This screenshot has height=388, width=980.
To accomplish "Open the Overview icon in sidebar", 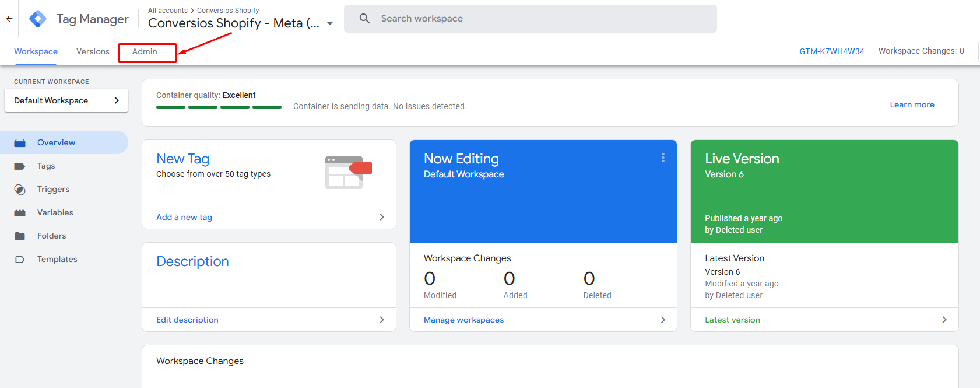I will pyautogui.click(x=20, y=142).
